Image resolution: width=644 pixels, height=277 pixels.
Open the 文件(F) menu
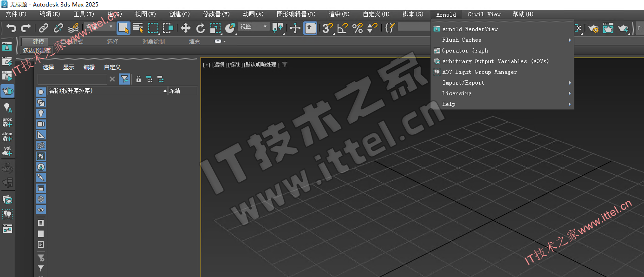(x=16, y=14)
